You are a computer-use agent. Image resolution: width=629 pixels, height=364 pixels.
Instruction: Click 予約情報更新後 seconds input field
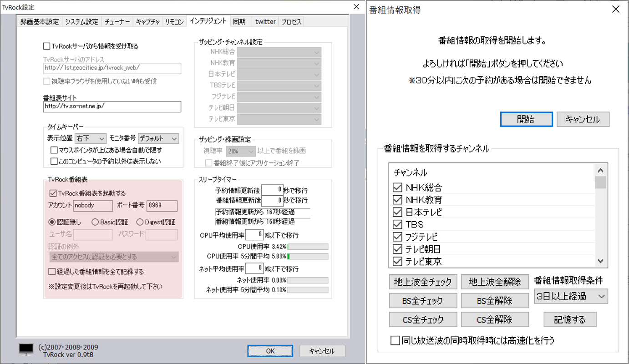pyautogui.click(x=272, y=190)
